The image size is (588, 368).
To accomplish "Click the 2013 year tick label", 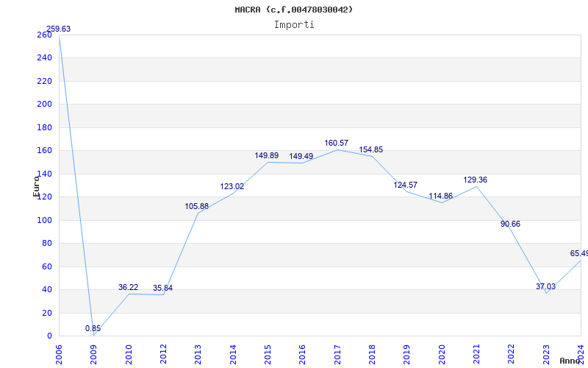I will (198, 352).
